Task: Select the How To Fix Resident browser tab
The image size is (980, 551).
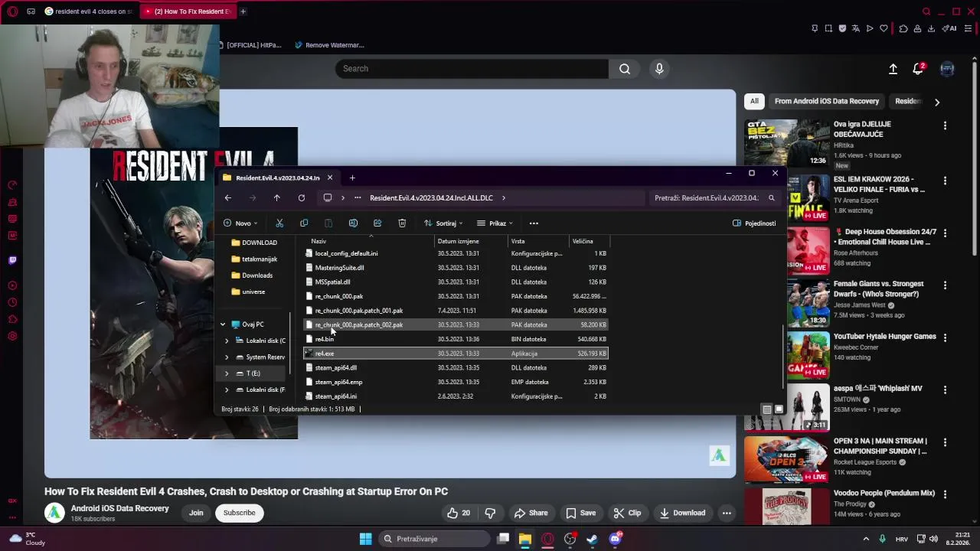Action: (x=188, y=11)
